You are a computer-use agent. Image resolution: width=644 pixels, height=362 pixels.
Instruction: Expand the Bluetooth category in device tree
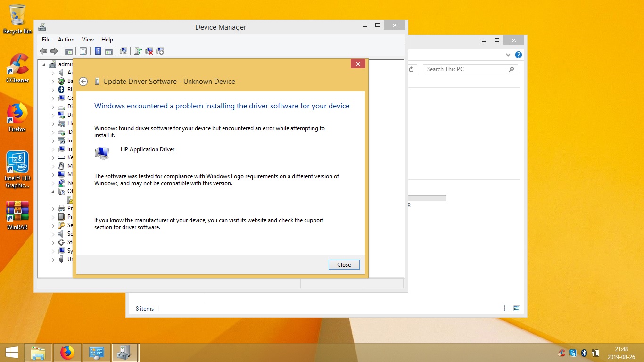click(x=53, y=90)
